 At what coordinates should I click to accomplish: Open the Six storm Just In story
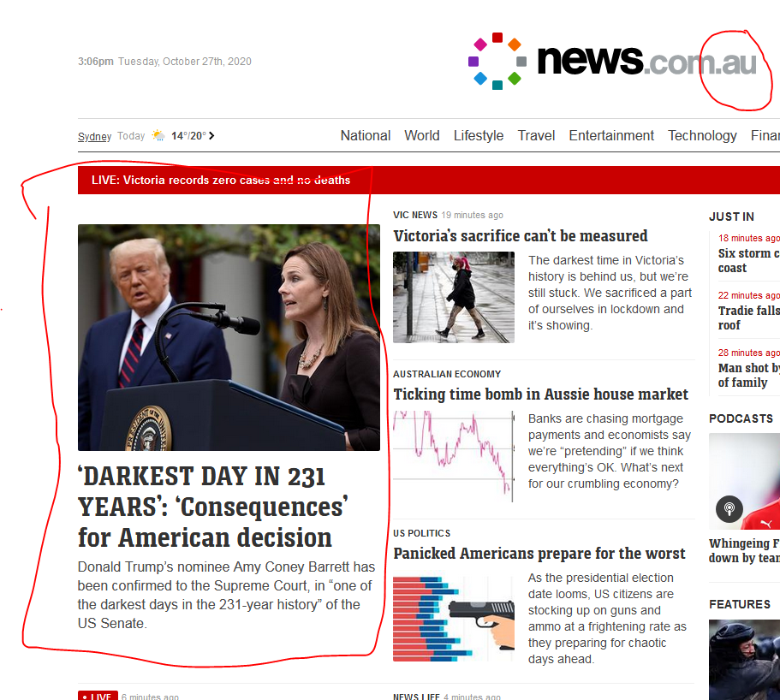click(x=748, y=260)
